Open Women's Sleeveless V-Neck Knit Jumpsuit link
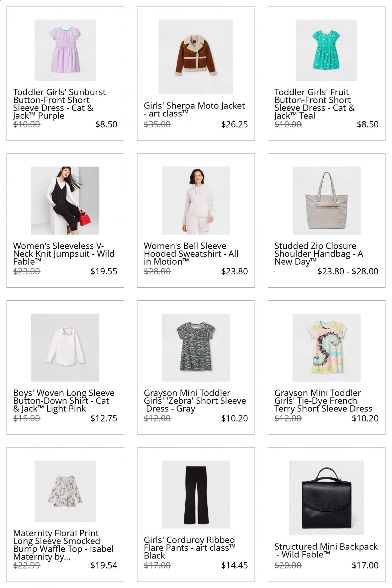The image size is (392, 588). pyautogui.click(x=64, y=254)
